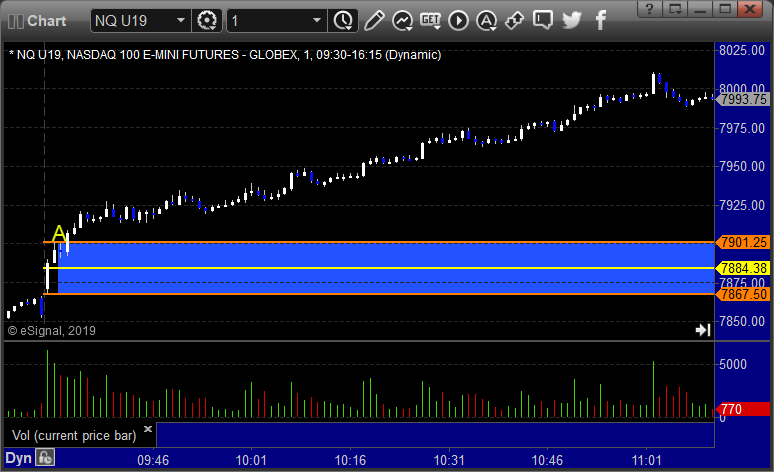Open the symbol settings gear icon

point(207,21)
